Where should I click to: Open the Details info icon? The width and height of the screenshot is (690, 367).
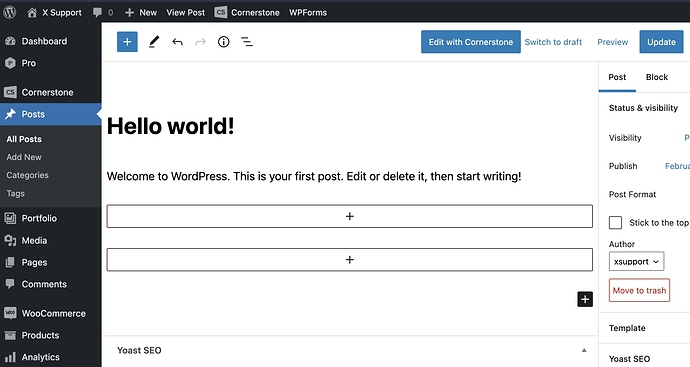coord(224,42)
